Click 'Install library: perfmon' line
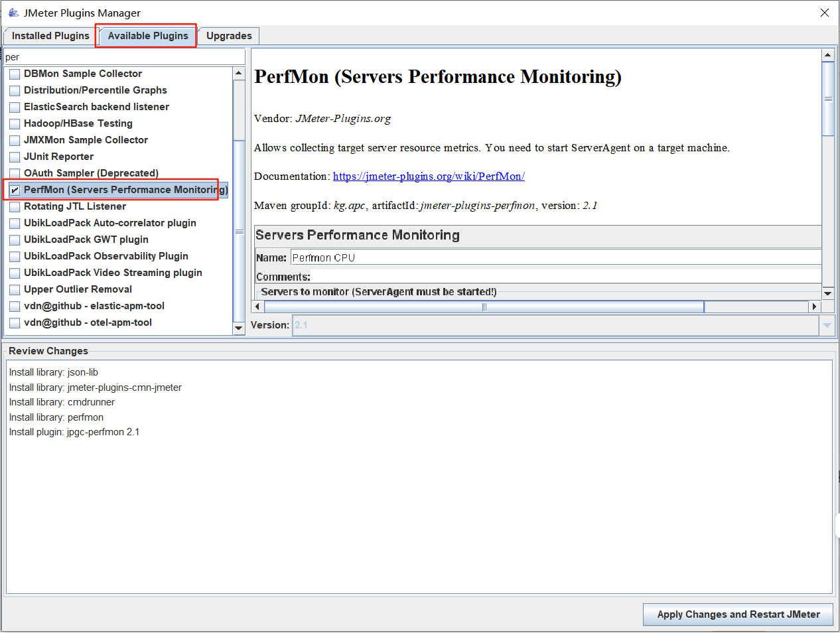840x633 pixels. click(56, 417)
